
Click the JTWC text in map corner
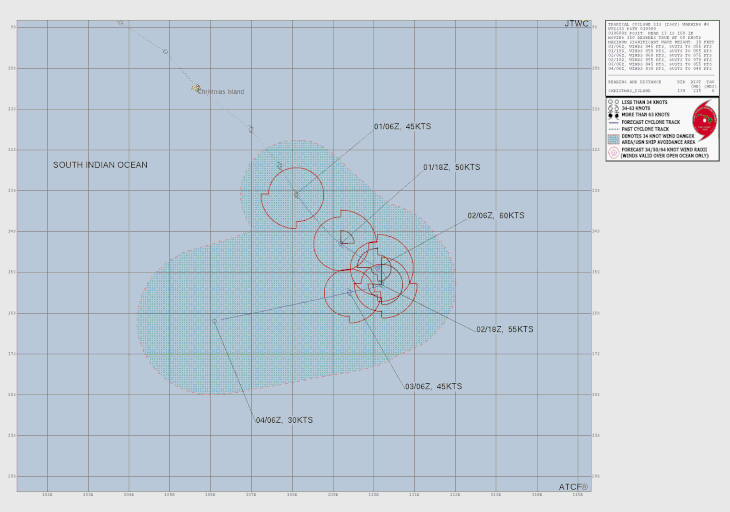tap(576, 24)
